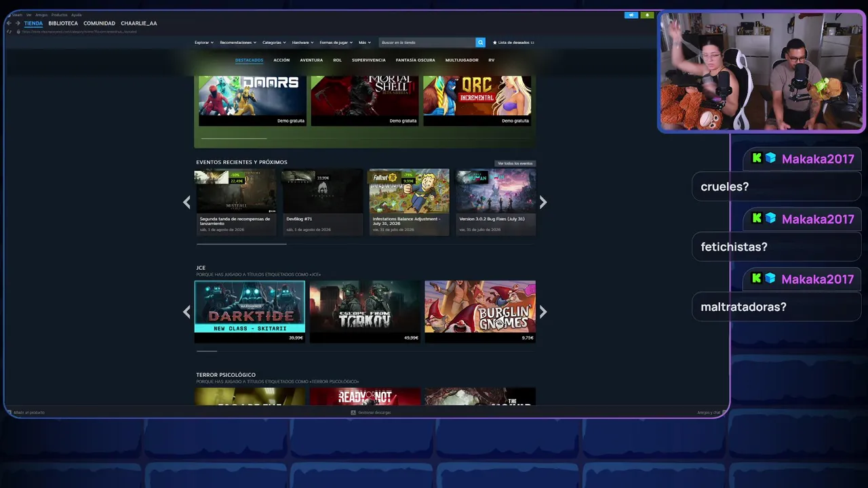This screenshot has width=868, height=488.
Task: Click the JCE carousel scroll bar
Action: click(x=207, y=351)
